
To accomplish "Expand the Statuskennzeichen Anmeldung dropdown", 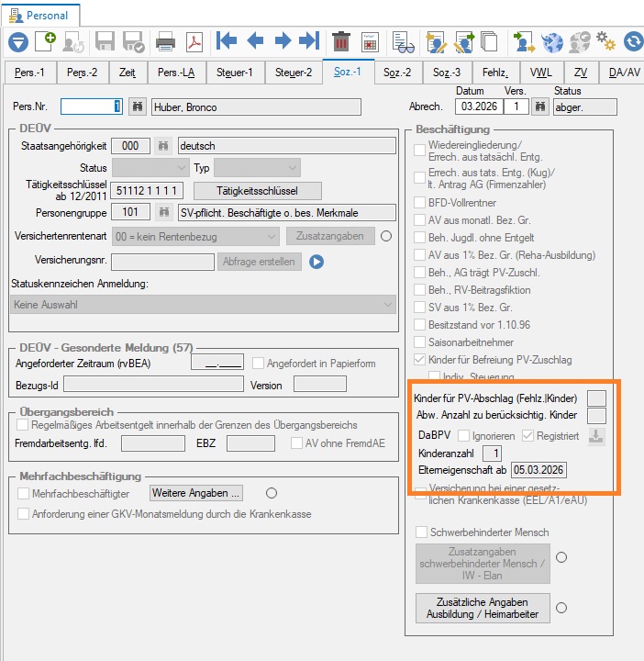I will [x=203, y=305].
